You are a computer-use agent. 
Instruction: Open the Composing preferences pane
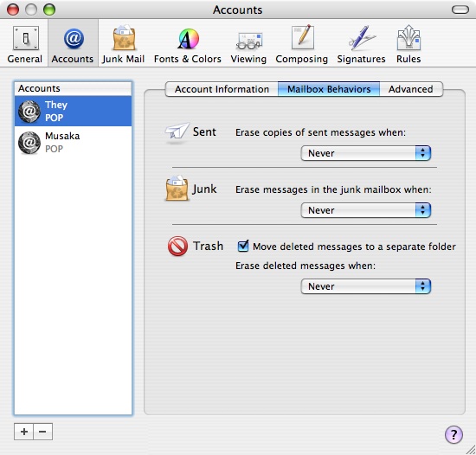[302, 44]
